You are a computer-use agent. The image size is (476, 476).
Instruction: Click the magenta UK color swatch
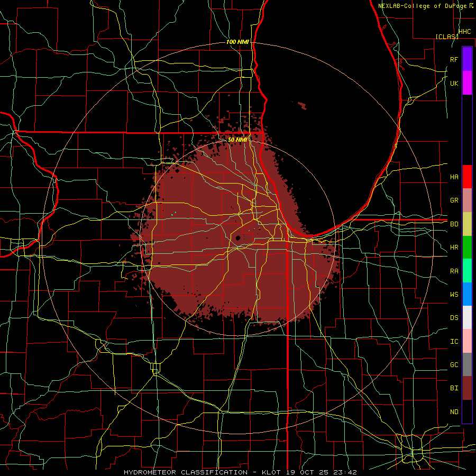pos(467,83)
